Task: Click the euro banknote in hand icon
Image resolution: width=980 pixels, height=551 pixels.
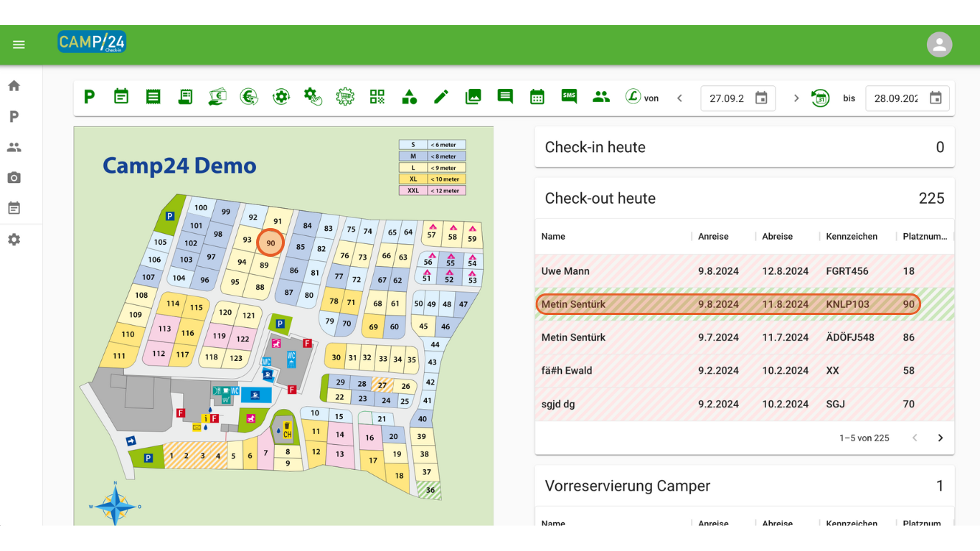Action: 217,97
